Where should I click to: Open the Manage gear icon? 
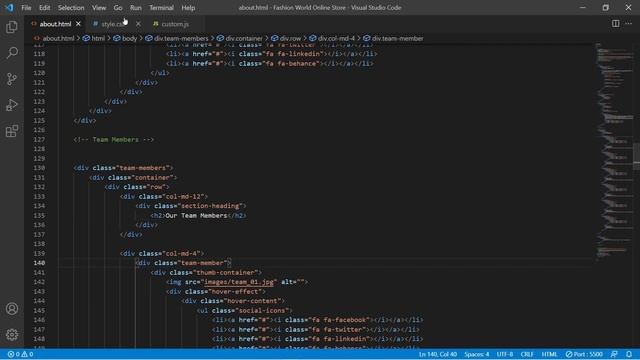pyautogui.click(x=12, y=335)
